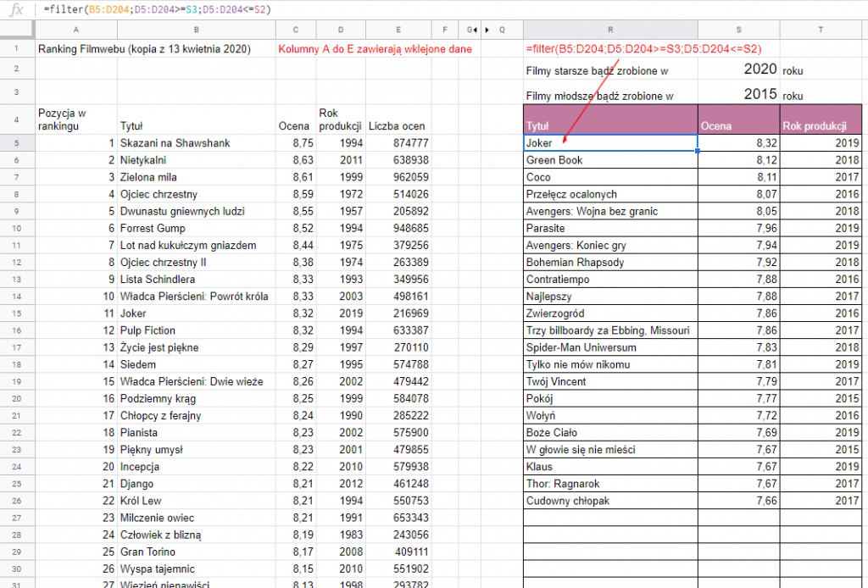The image size is (868, 588).
Task: Select column E header
Action: pyautogui.click(x=398, y=30)
